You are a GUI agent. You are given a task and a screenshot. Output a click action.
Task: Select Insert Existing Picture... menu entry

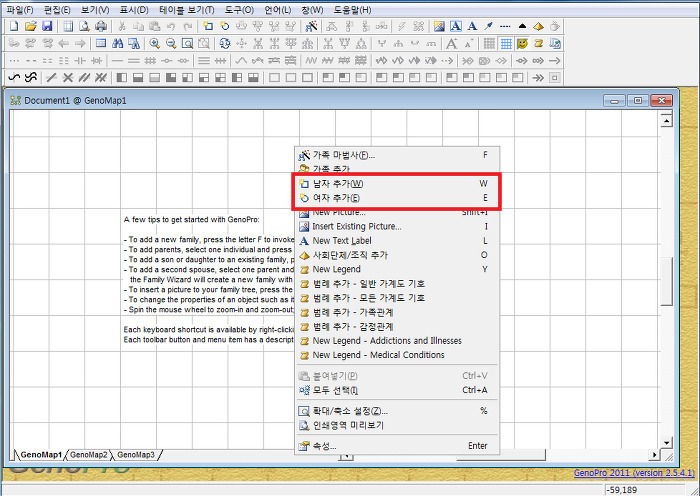[397, 226]
